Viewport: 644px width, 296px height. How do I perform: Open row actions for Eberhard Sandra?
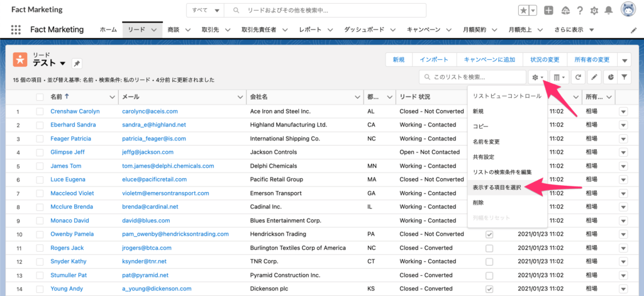(x=623, y=125)
